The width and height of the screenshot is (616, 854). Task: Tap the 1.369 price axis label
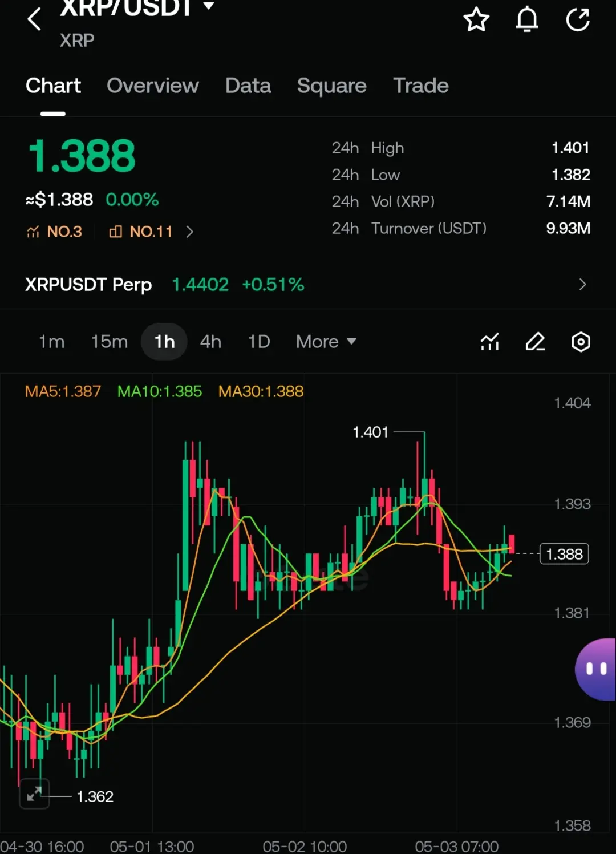(572, 722)
